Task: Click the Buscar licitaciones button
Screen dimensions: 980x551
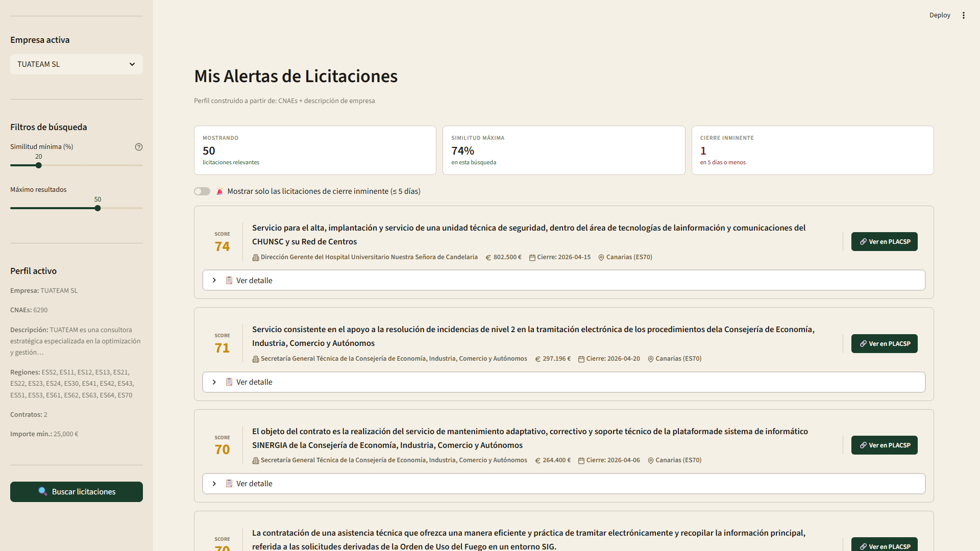Action: pyautogui.click(x=77, y=492)
